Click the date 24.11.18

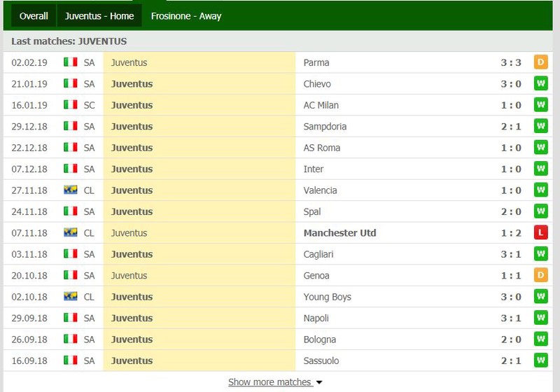point(29,211)
